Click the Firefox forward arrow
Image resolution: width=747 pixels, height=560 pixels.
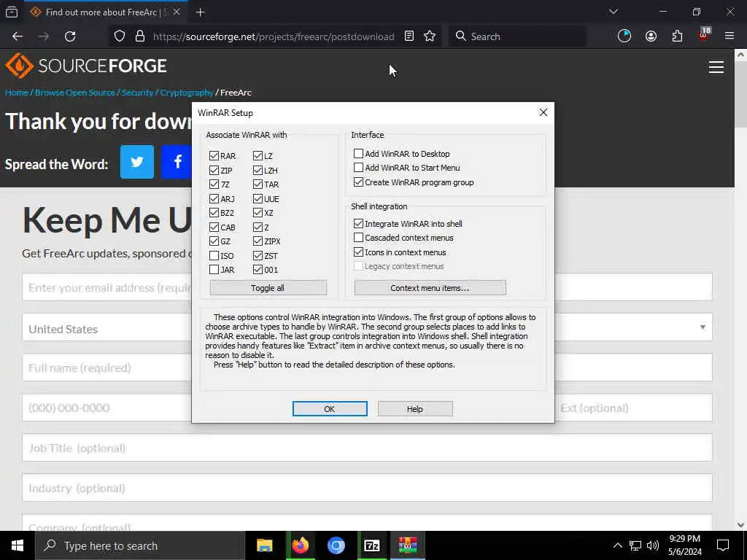43,36
